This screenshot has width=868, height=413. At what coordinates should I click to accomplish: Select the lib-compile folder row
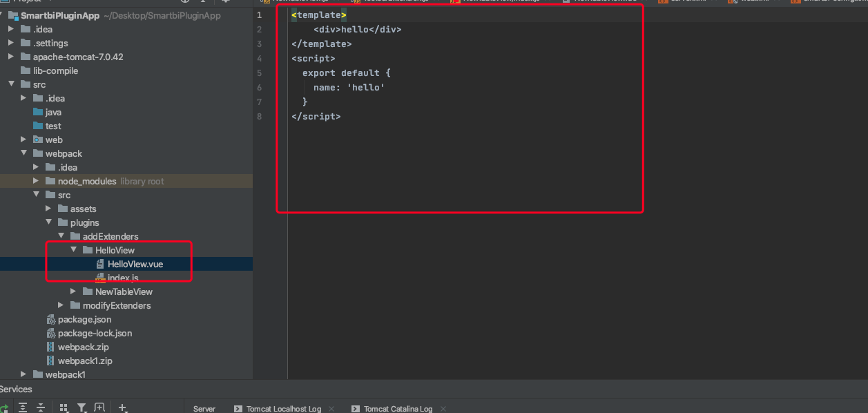(x=126, y=70)
